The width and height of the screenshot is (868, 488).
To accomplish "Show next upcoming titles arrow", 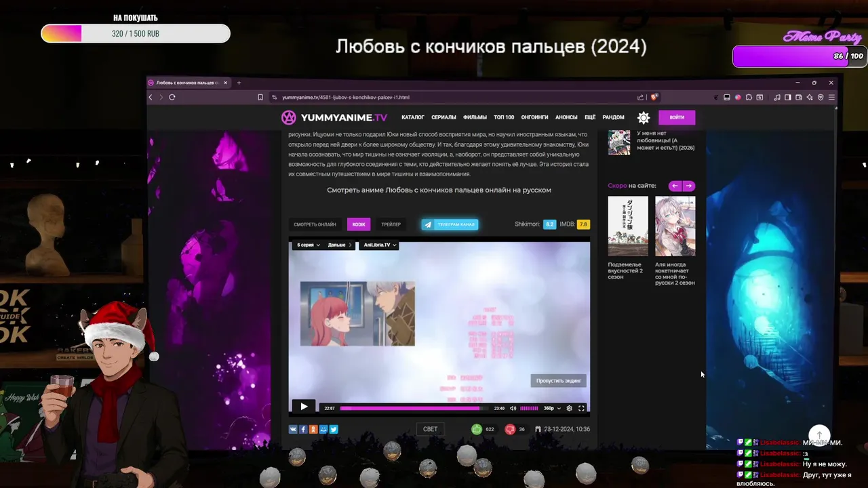I will pos(689,186).
